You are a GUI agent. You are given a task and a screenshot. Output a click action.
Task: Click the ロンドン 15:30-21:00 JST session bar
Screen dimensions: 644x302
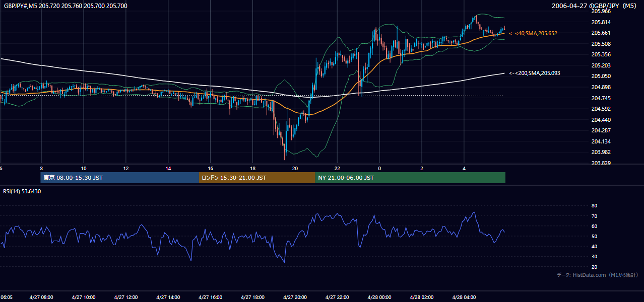point(257,178)
